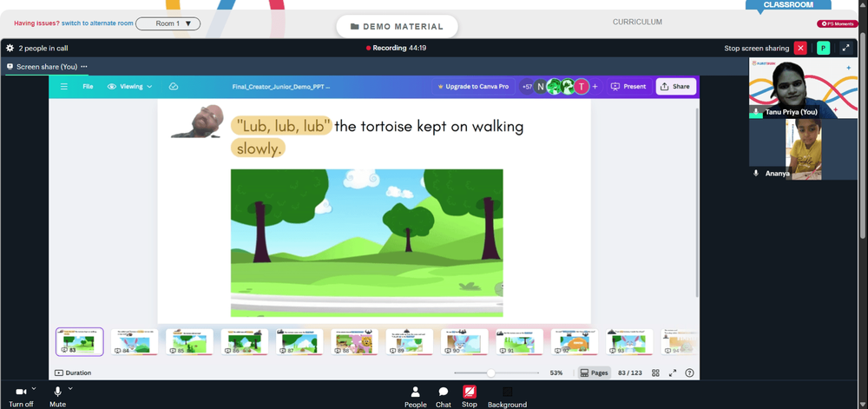Screen dimensions: 868x409
Task: Click Ananya's microphone icon
Action: [756, 173]
